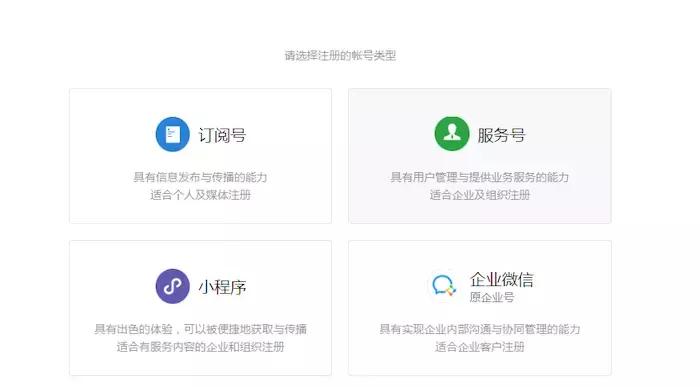Screen dimensions: 700x387
Task: Select the 订阅号 title text
Action: point(222,135)
